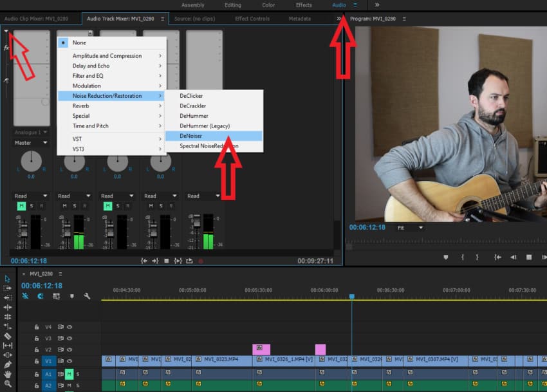The width and height of the screenshot is (547, 392).
Task: Toggle Mute on audio track A1
Action: [x=69, y=374]
